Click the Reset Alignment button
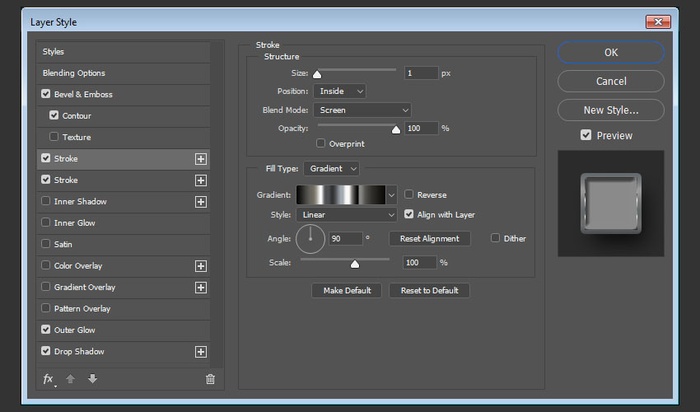Viewport: 700px width, 412px height. click(429, 239)
